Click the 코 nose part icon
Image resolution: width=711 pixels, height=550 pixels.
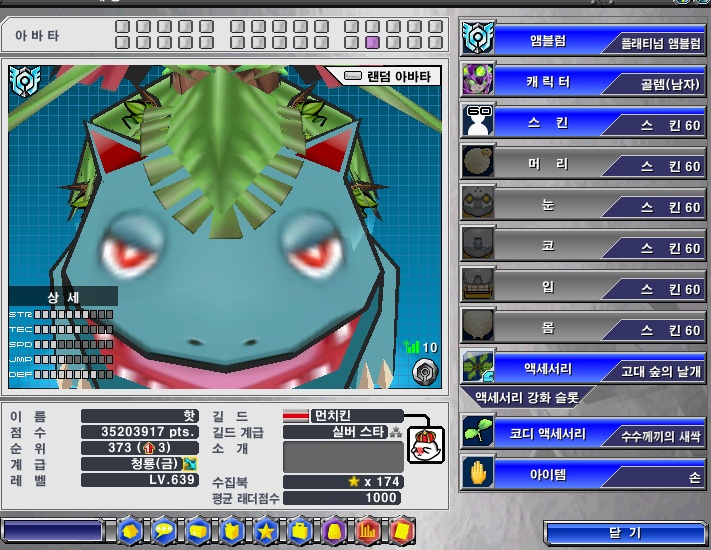pos(477,243)
